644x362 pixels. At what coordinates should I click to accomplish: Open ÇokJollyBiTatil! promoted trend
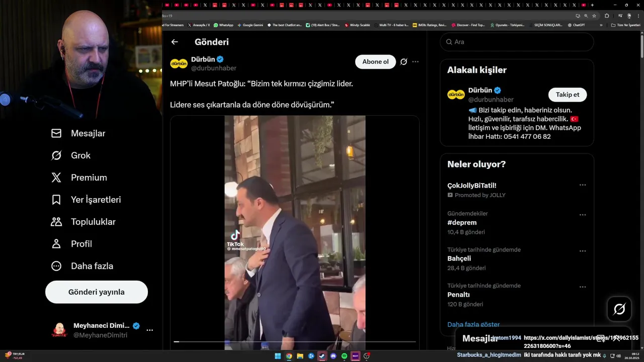click(x=471, y=186)
